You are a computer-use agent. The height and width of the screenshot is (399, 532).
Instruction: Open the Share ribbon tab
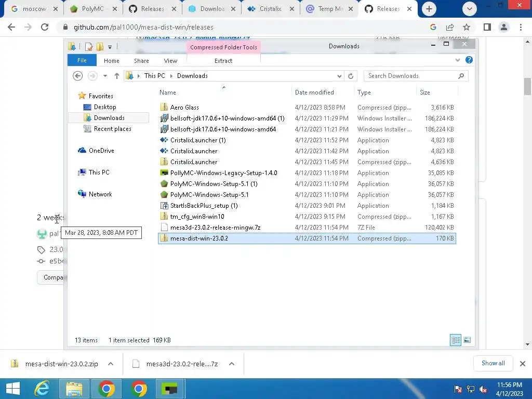(141, 61)
